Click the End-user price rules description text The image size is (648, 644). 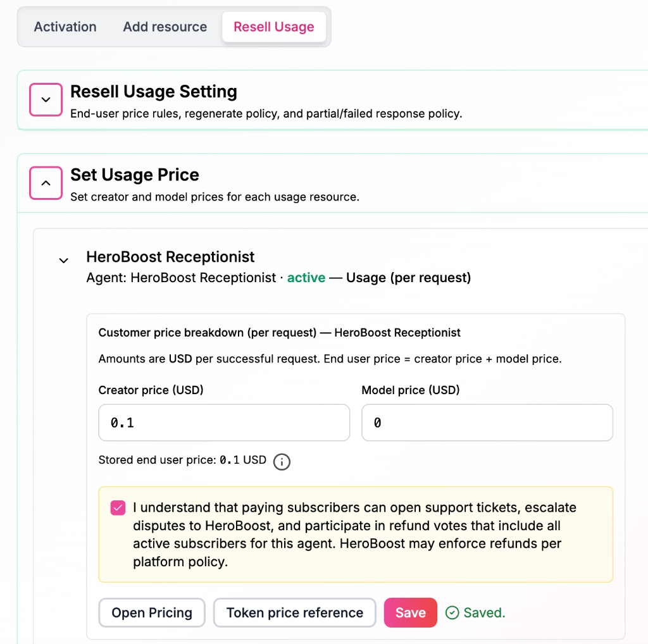pos(266,114)
